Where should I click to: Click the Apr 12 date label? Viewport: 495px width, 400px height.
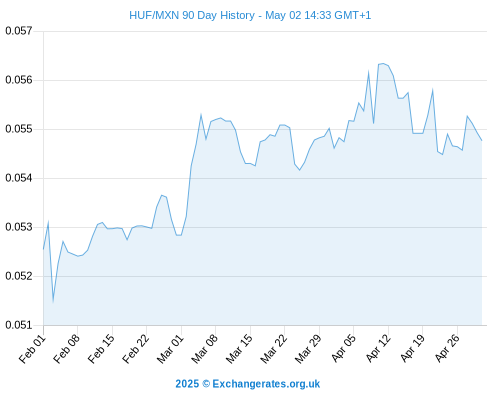(x=378, y=348)
